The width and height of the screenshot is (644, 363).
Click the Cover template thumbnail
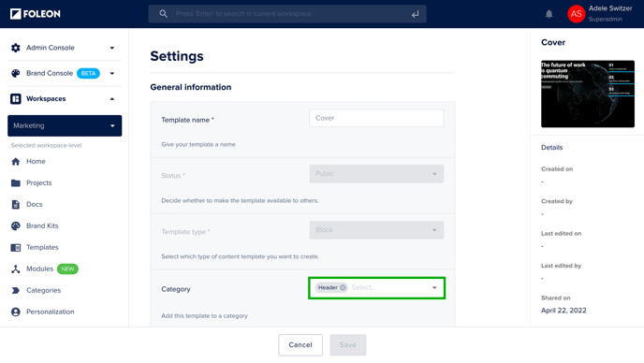tap(588, 94)
